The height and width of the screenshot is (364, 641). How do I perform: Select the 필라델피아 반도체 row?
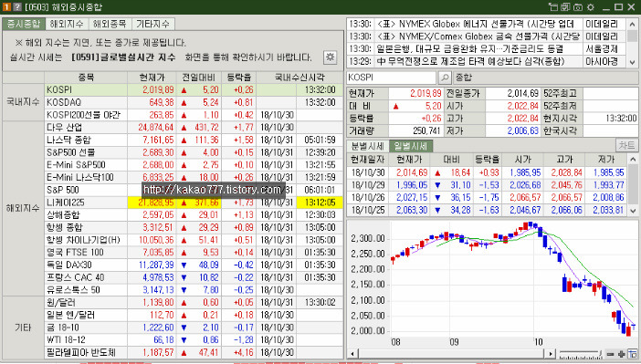(194, 352)
